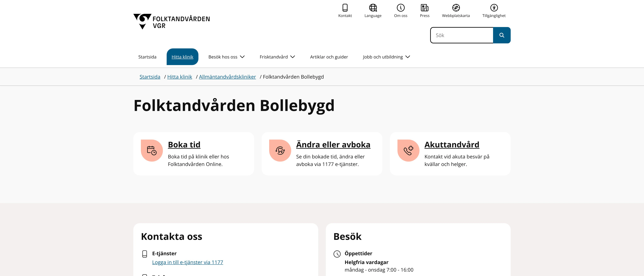
Task: Click the magnifier search button
Action: pyautogui.click(x=502, y=35)
